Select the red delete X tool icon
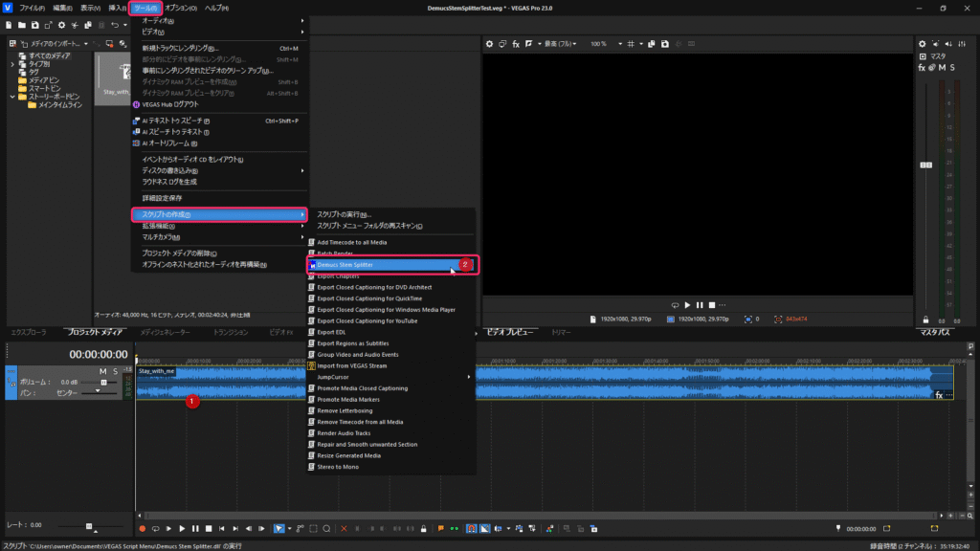This screenshot has height=551, width=980. pos(345,528)
